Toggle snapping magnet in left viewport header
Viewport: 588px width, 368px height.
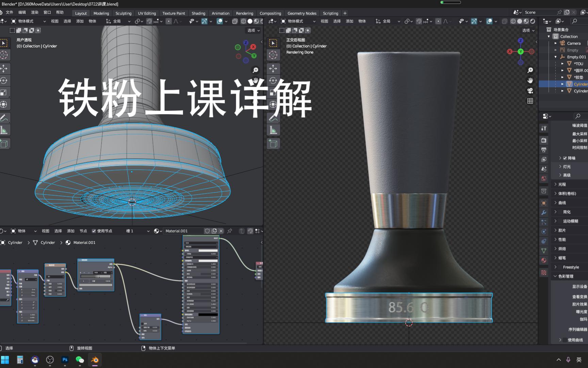click(149, 21)
